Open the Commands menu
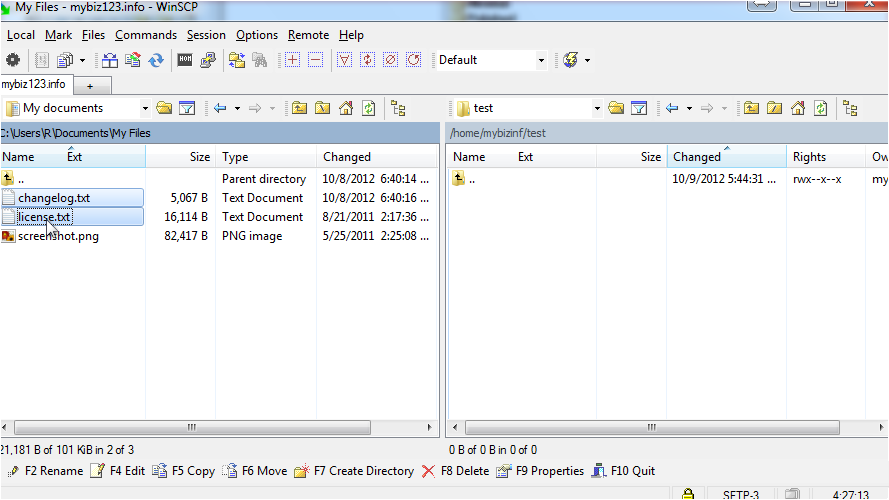Image resolution: width=889 pixels, height=500 pixels. 146,35
